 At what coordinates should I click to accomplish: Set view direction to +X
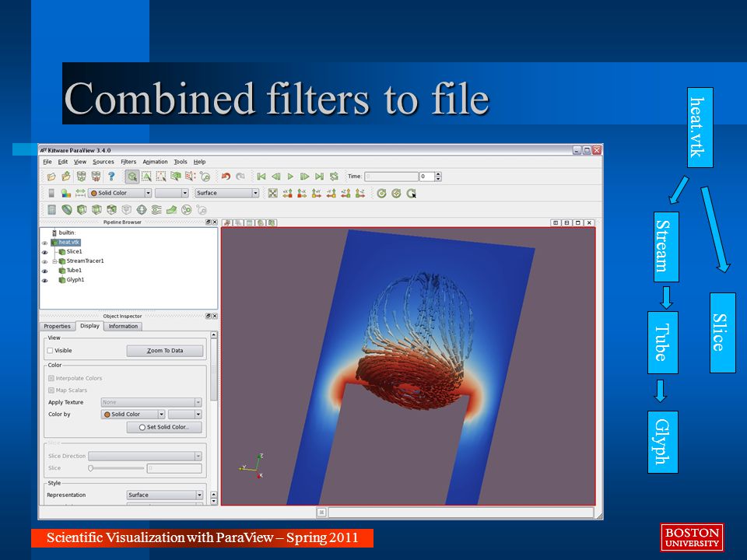pos(287,194)
